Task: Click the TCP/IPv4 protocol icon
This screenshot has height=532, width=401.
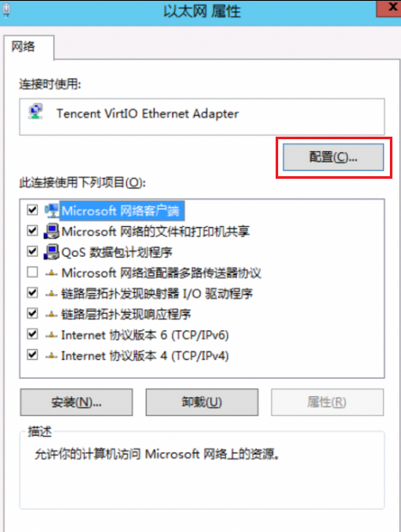Action: pyautogui.click(x=52, y=356)
